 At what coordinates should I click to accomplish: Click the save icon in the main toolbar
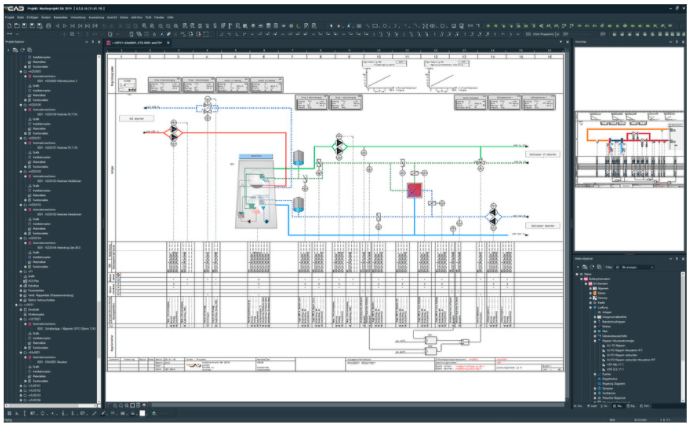(x=23, y=24)
